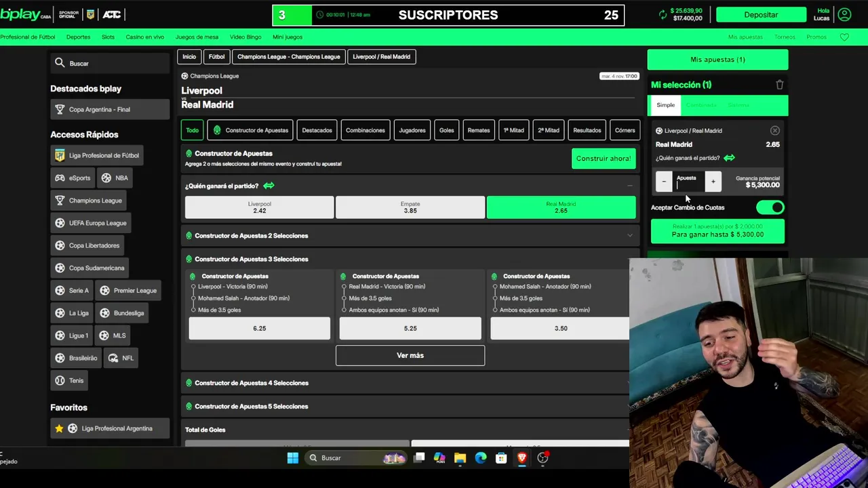Screen dimensions: 868x488
Task: Add bet builder at odds 5.25
Action: click(x=410, y=328)
